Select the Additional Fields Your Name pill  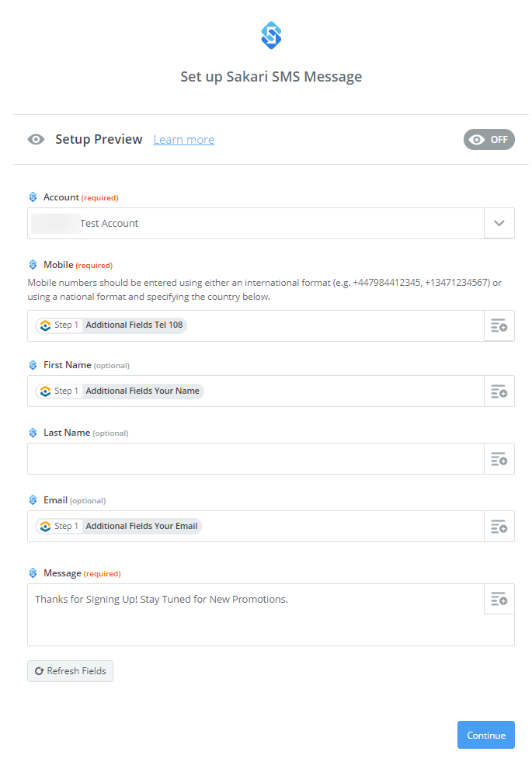pos(119,391)
